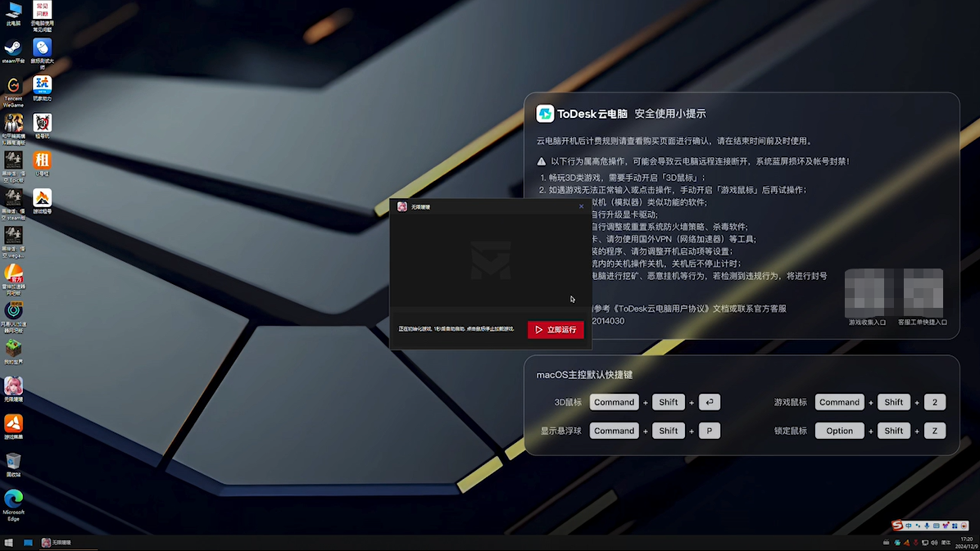Click the ToDesk tray icon
The image size is (980, 551).
click(x=897, y=542)
